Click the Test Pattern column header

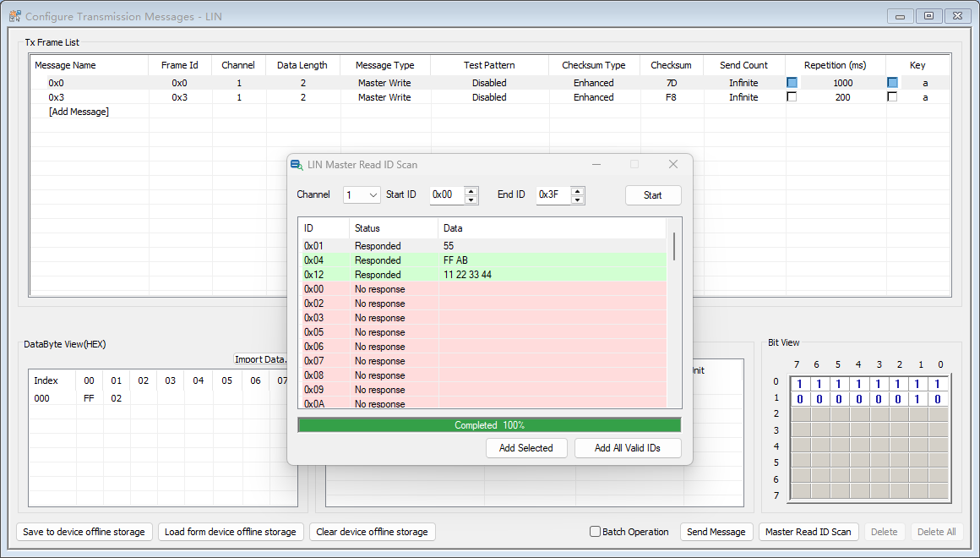pos(489,65)
